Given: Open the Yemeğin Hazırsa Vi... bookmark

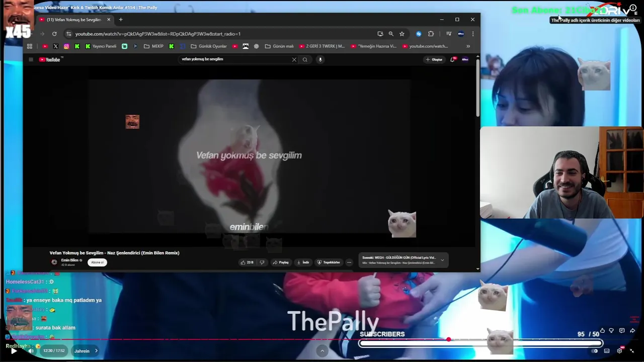Looking at the screenshot, I should click(374, 46).
